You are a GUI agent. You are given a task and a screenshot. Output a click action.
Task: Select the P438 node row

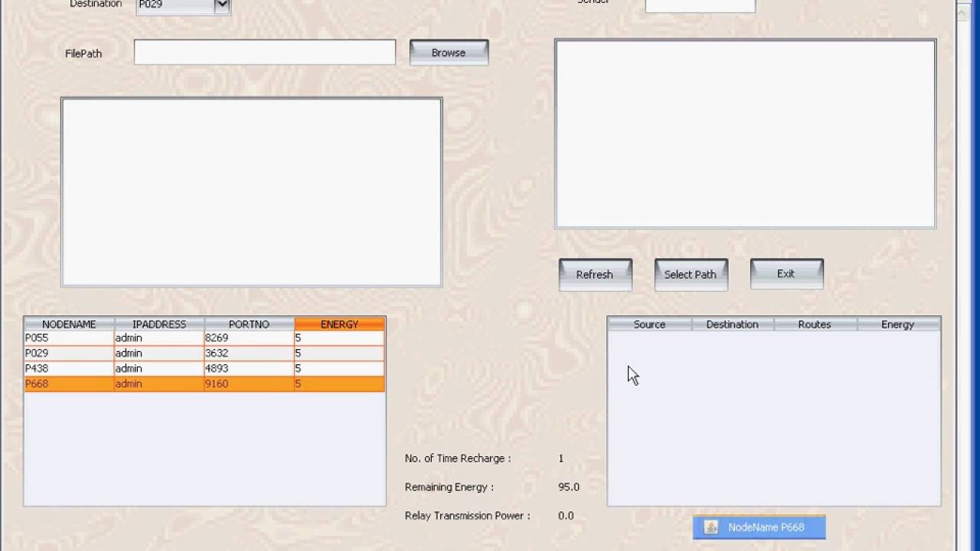click(x=204, y=369)
